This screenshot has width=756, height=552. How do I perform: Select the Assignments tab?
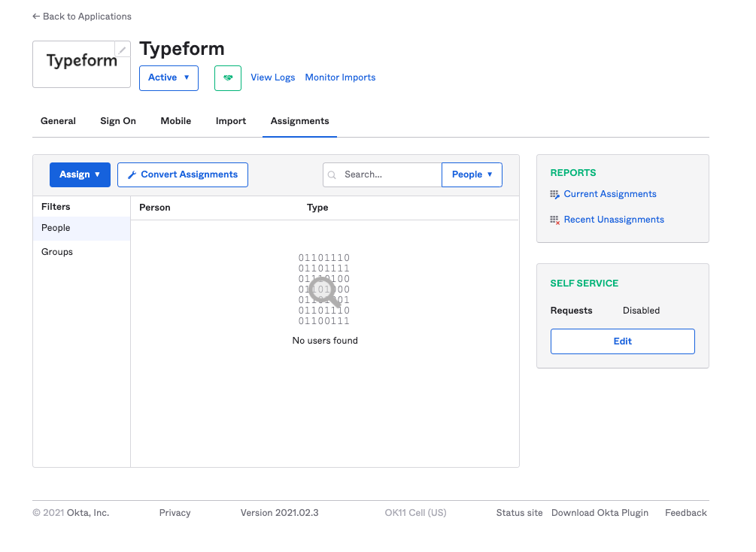[300, 121]
